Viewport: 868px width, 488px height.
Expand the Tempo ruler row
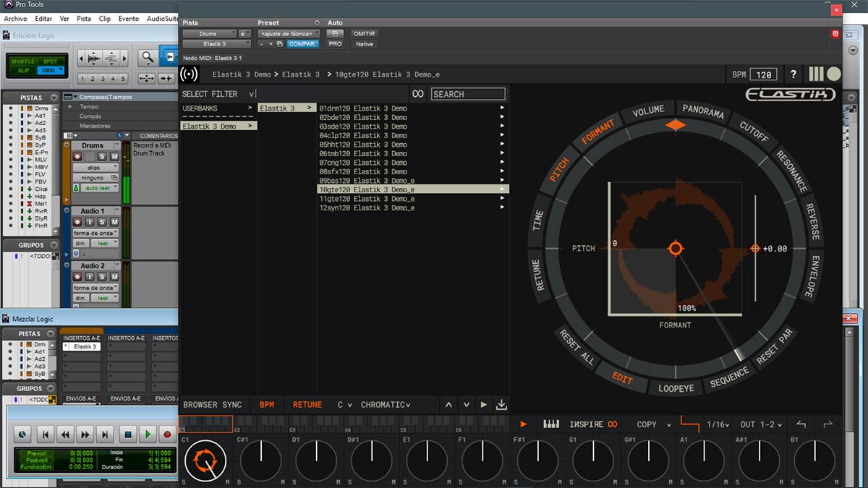tap(70, 107)
